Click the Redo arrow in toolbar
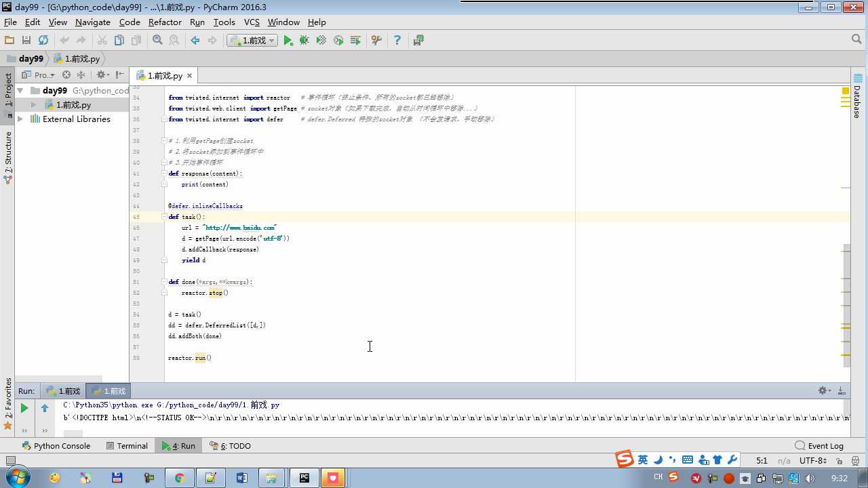Image resolution: width=868 pixels, height=488 pixels. click(81, 41)
